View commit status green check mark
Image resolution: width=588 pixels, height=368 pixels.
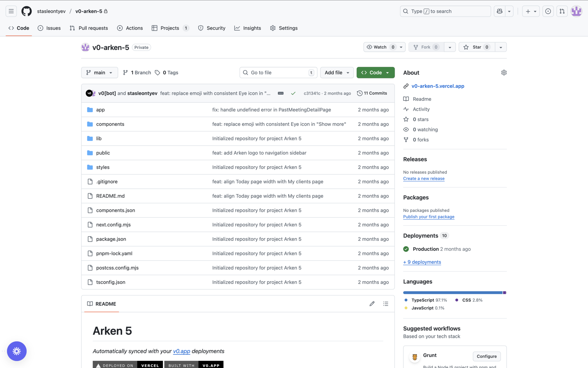click(x=293, y=93)
